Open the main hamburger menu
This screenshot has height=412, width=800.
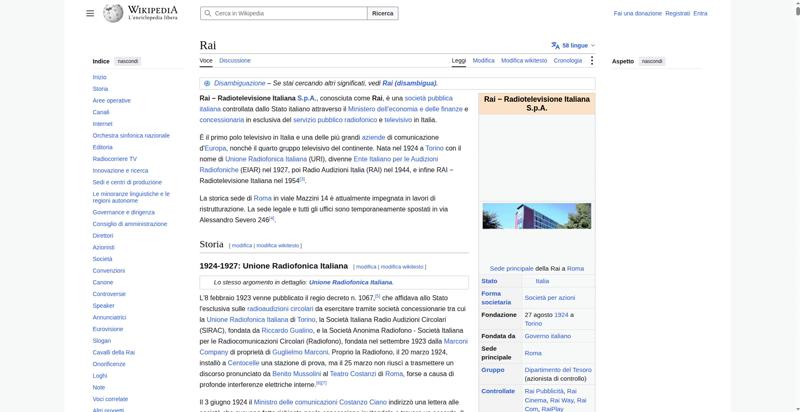point(90,13)
